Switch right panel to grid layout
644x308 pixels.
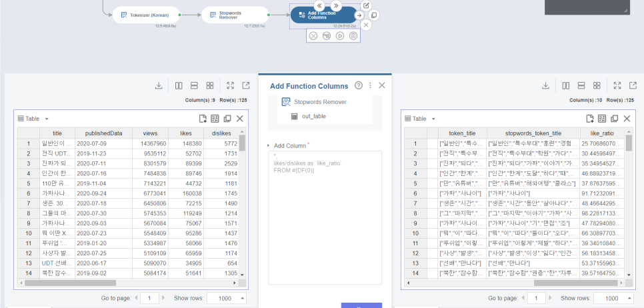(x=597, y=85)
